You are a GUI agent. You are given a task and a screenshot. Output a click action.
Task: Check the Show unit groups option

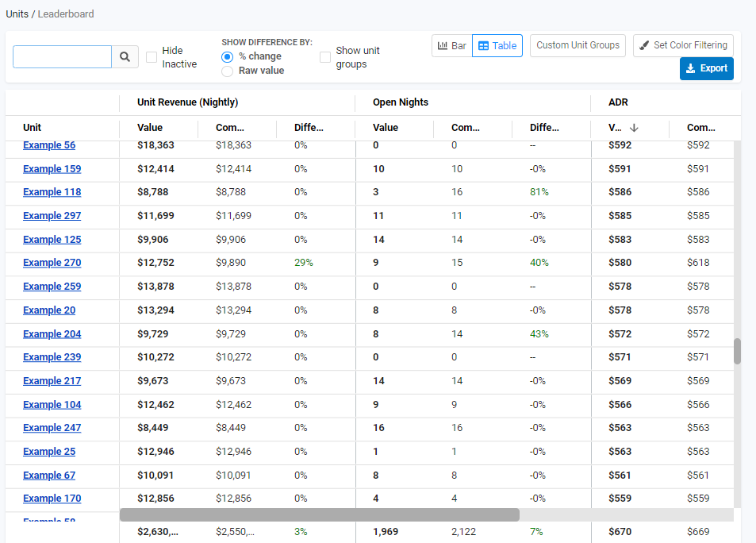click(x=324, y=56)
